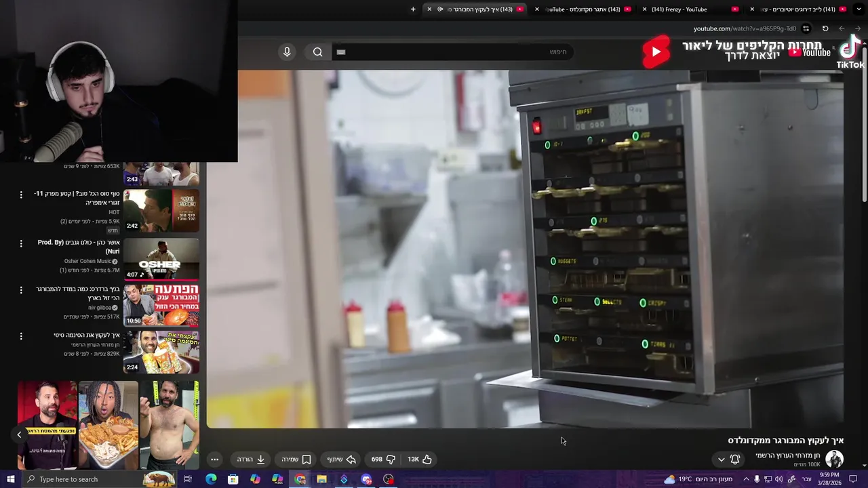This screenshot has height=488, width=868.
Task: Show hidden system tray icons
Action: (746, 479)
